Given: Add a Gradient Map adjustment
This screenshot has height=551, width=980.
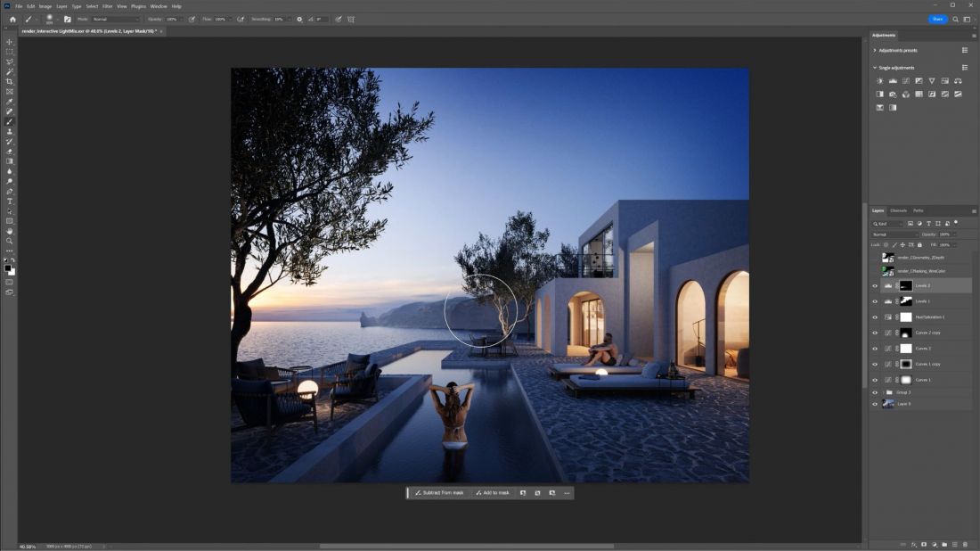Looking at the screenshot, I should tap(893, 108).
